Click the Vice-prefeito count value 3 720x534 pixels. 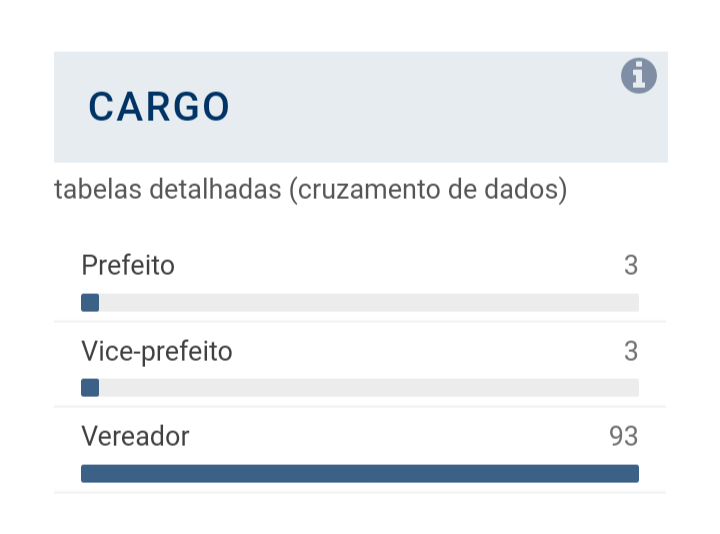631,351
